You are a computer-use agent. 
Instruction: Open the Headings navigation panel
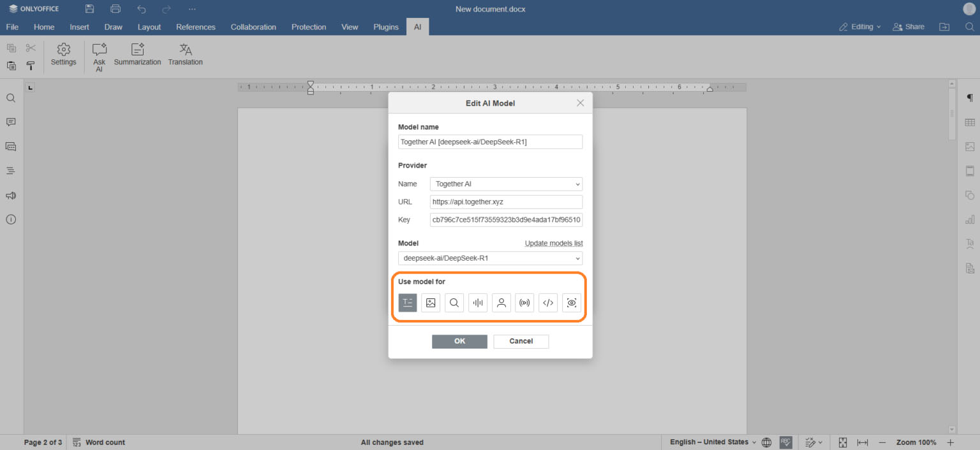[11, 171]
